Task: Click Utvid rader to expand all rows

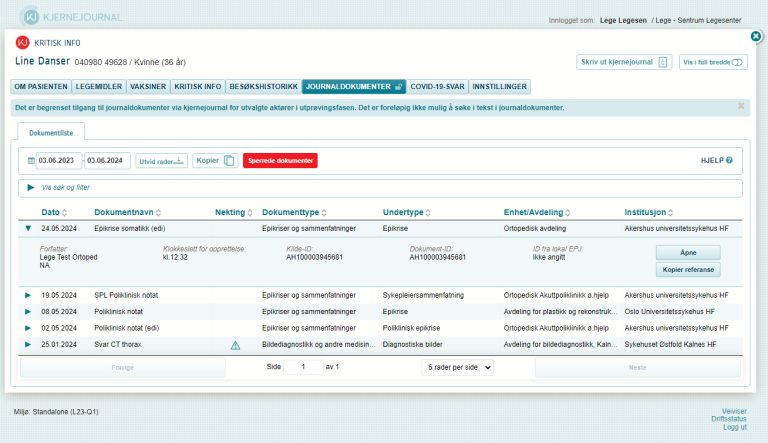Action: pyautogui.click(x=161, y=160)
